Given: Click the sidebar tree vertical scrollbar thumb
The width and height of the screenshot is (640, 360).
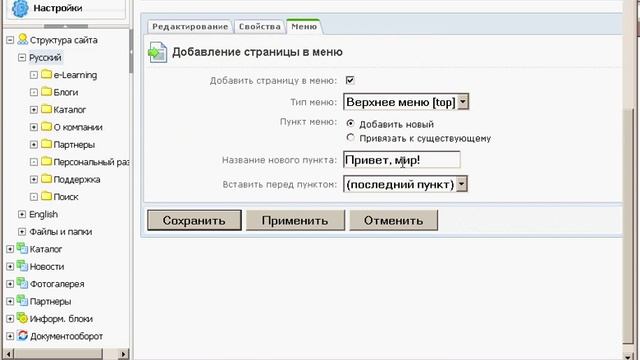Looking at the screenshot, I should pyautogui.click(x=131, y=51).
